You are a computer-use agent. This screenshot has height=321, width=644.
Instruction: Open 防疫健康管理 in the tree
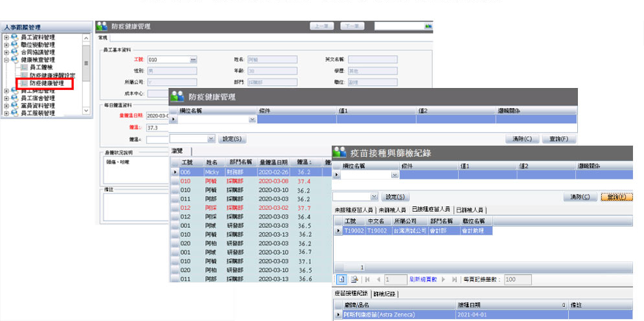pos(47,83)
